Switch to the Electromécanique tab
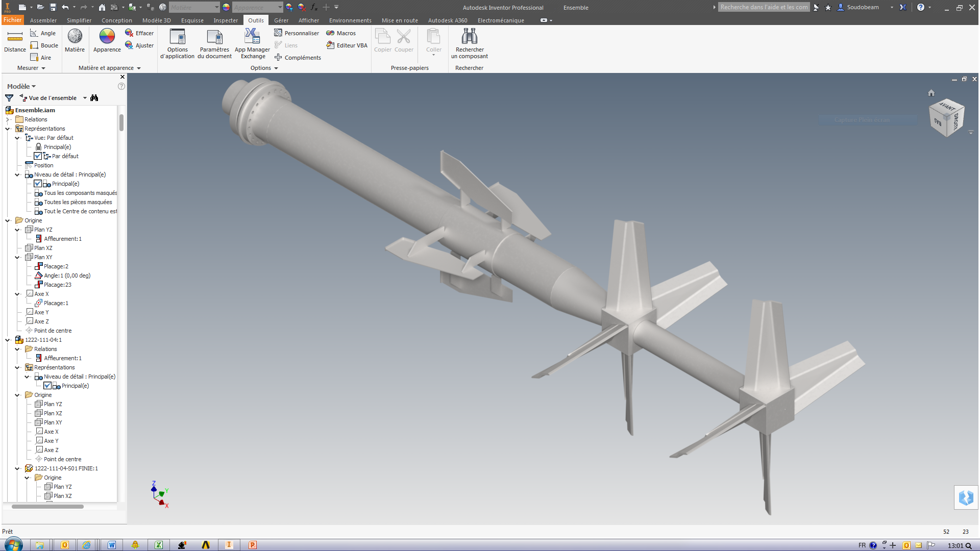The height and width of the screenshot is (551, 980). (501, 20)
